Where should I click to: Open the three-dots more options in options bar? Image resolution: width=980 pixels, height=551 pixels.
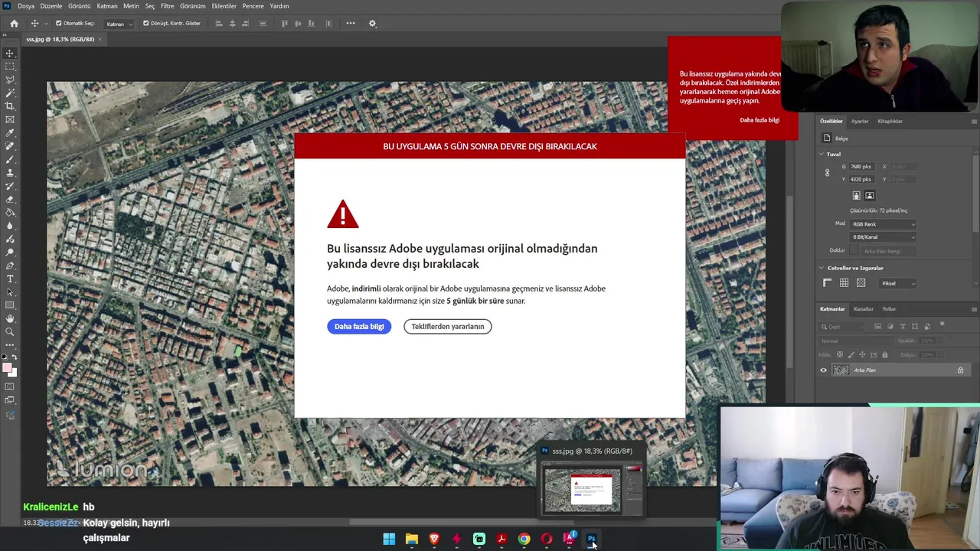coord(351,23)
